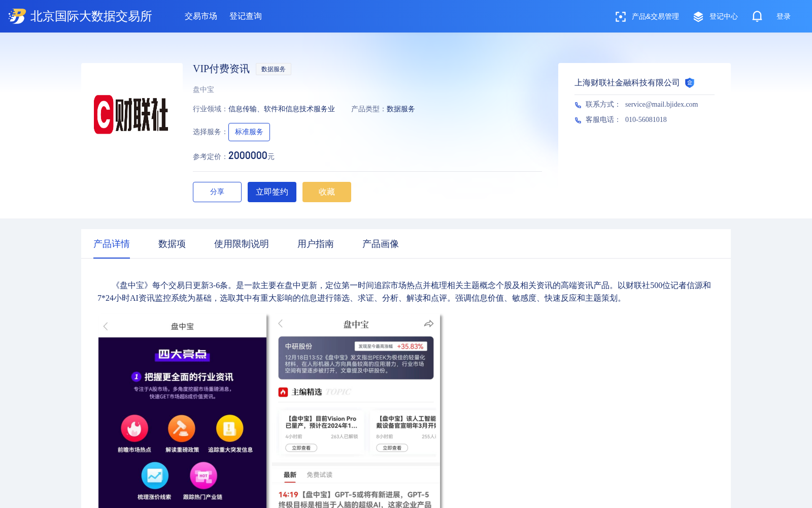Click 登录 to log in

pos(784,17)
